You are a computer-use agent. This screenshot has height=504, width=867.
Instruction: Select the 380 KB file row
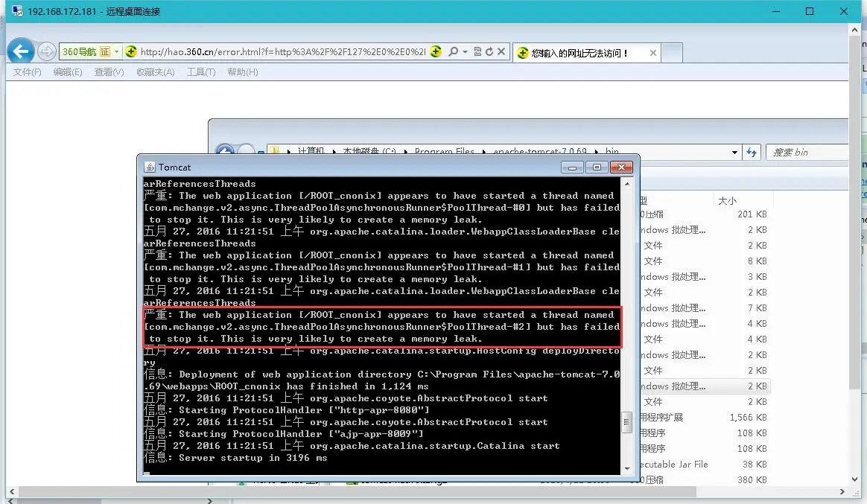click(x=705, y=479)
